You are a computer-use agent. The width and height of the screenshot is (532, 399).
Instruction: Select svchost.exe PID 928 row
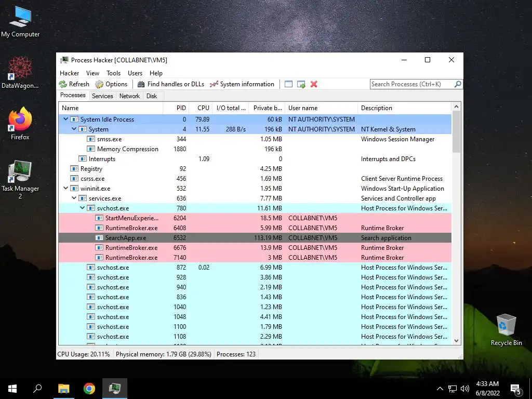point(255,277)
